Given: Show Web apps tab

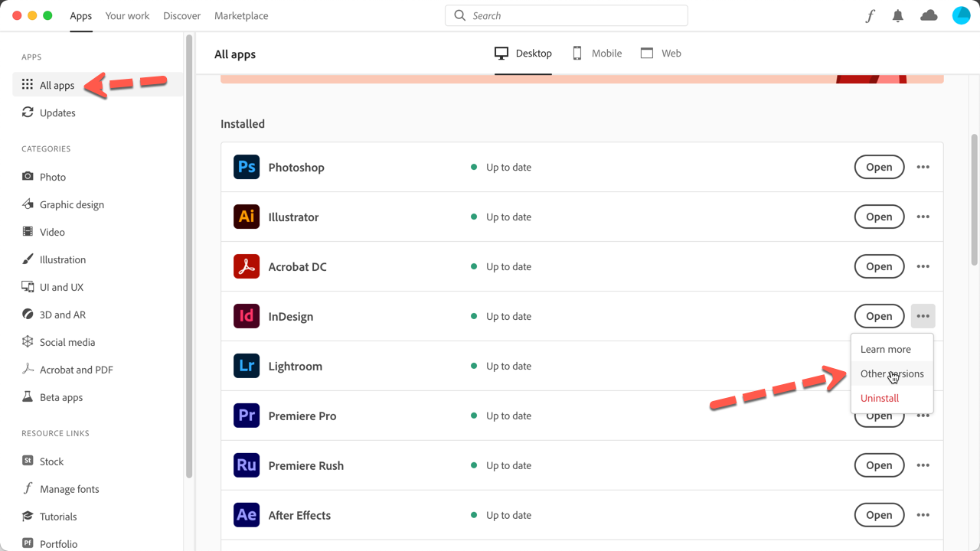Looking at the screenshot, I should [x=661, y=54].
